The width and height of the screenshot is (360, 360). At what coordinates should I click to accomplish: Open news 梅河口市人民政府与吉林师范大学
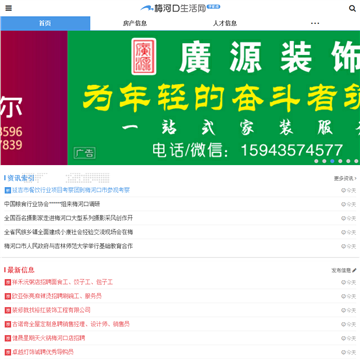(68, 246)
